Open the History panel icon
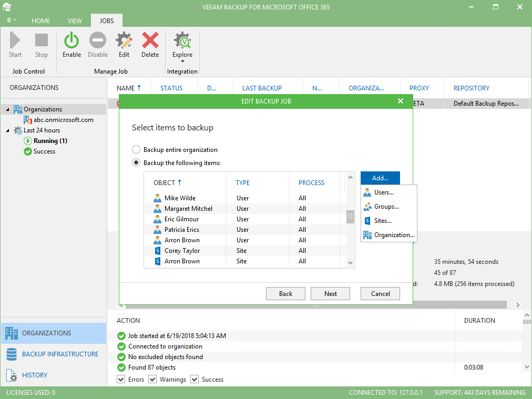 [12, 375]
